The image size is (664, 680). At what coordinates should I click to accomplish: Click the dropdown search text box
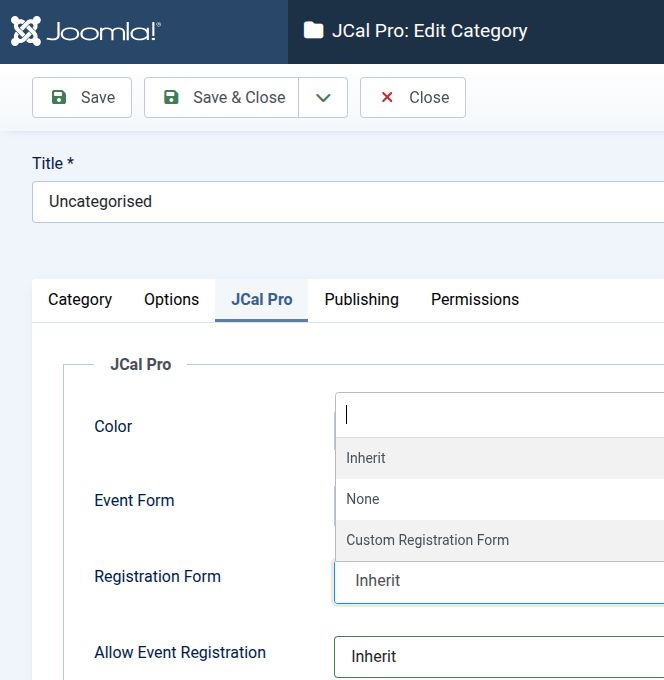[500, 415]
